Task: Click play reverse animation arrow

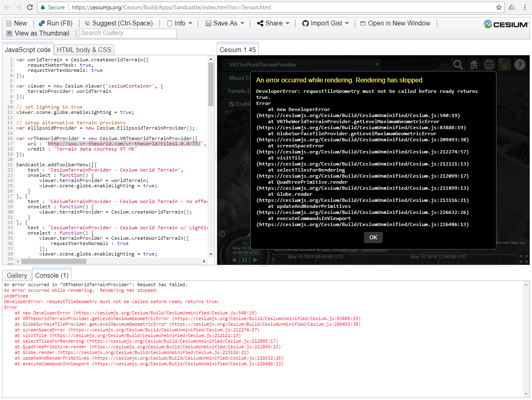Action: click(x=234, y=260)
